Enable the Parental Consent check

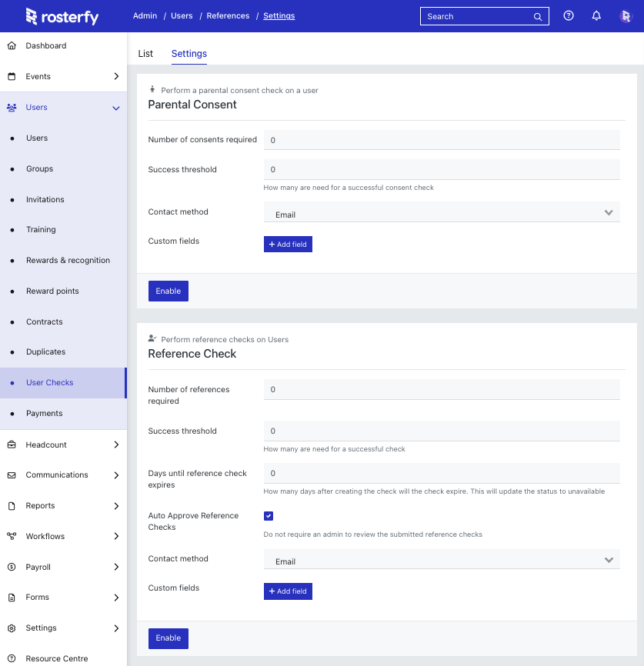[168, 291]
